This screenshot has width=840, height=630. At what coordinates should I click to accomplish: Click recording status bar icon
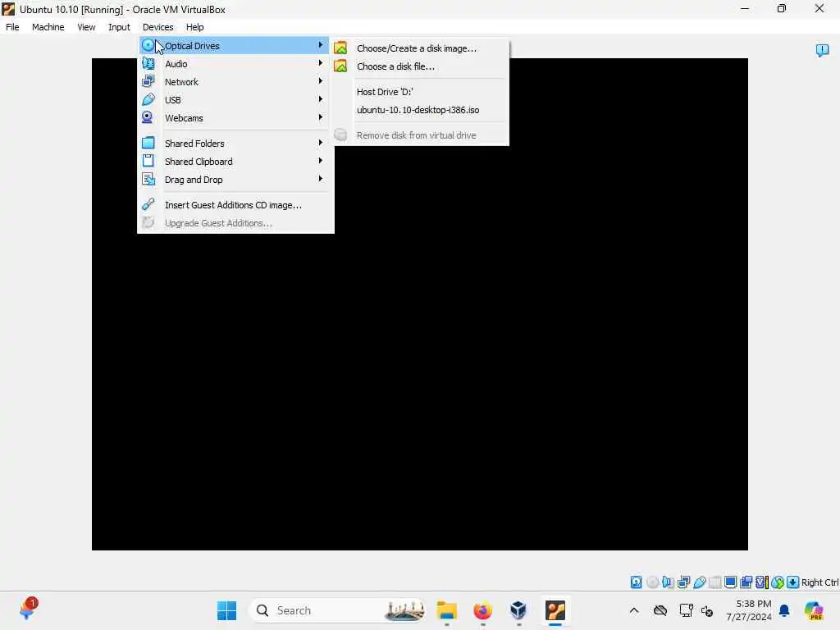click(x=746, y=582)
